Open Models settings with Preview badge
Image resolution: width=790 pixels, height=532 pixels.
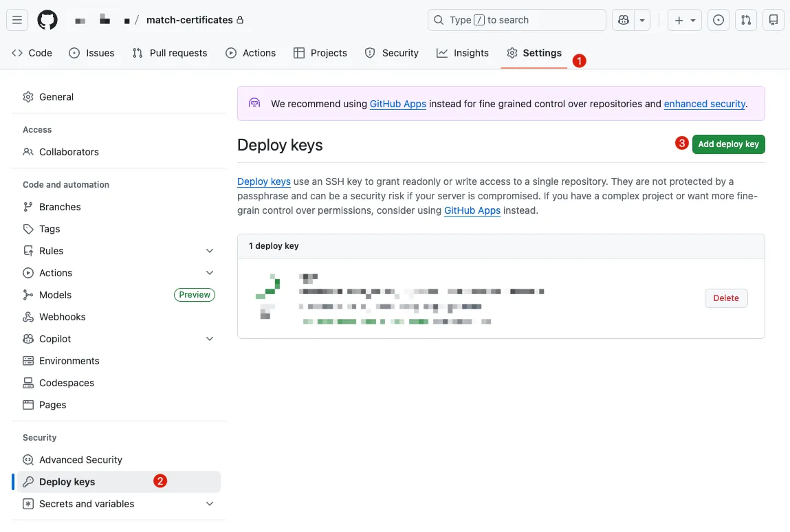55,295
